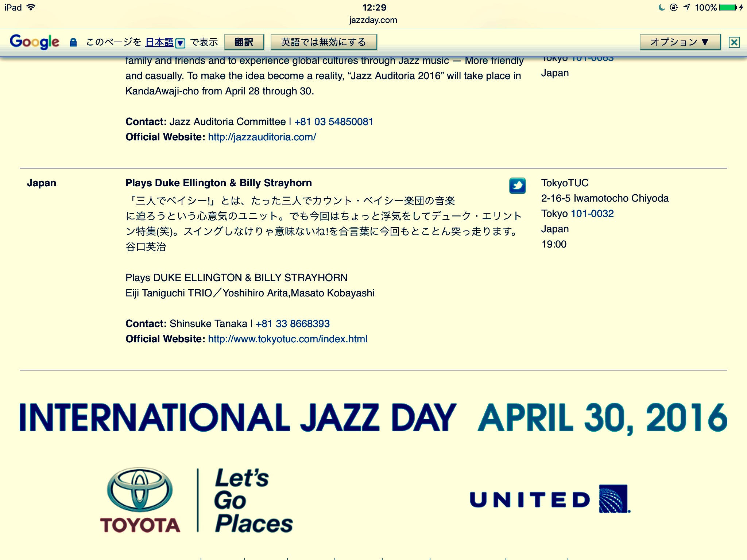Image resolution: width=747 pixels, height=560 pixels.
Task: Click the Do Not Disturb moon icon
Action: (662, 7)
